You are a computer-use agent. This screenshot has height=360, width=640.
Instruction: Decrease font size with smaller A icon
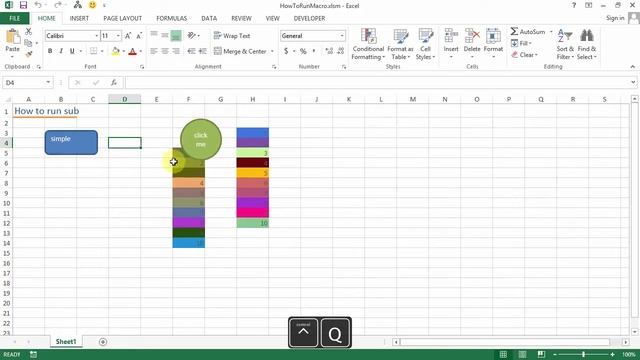[139, 36]
